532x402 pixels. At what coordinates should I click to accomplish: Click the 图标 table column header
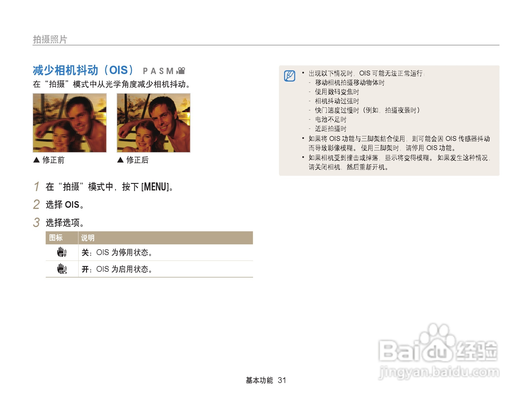(x=56, y=238)
